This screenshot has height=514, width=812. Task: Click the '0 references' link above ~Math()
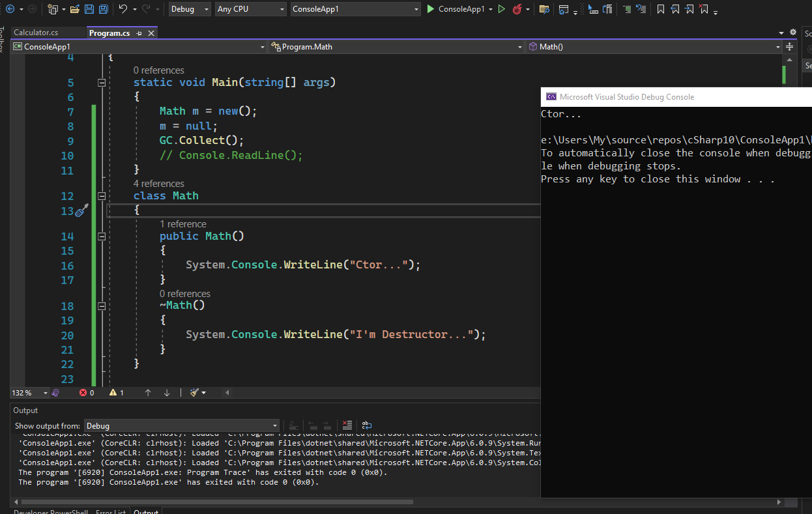click(x=185, y=294)
